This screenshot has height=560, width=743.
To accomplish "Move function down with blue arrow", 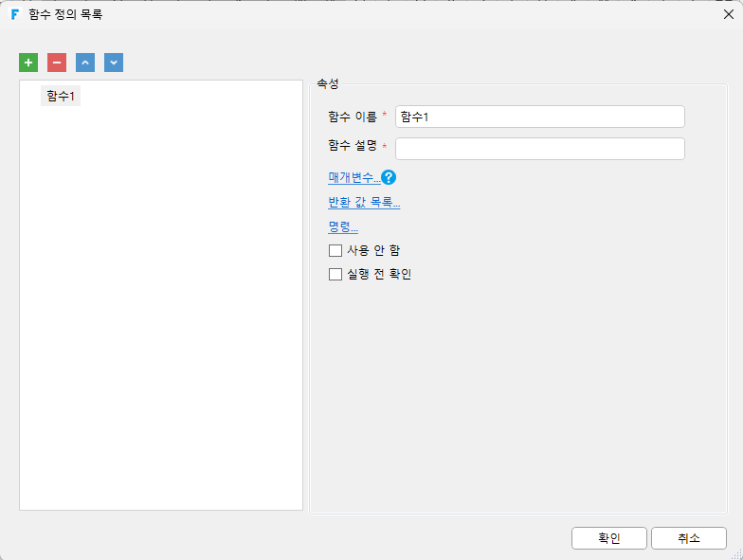I will tap(114, 63).
